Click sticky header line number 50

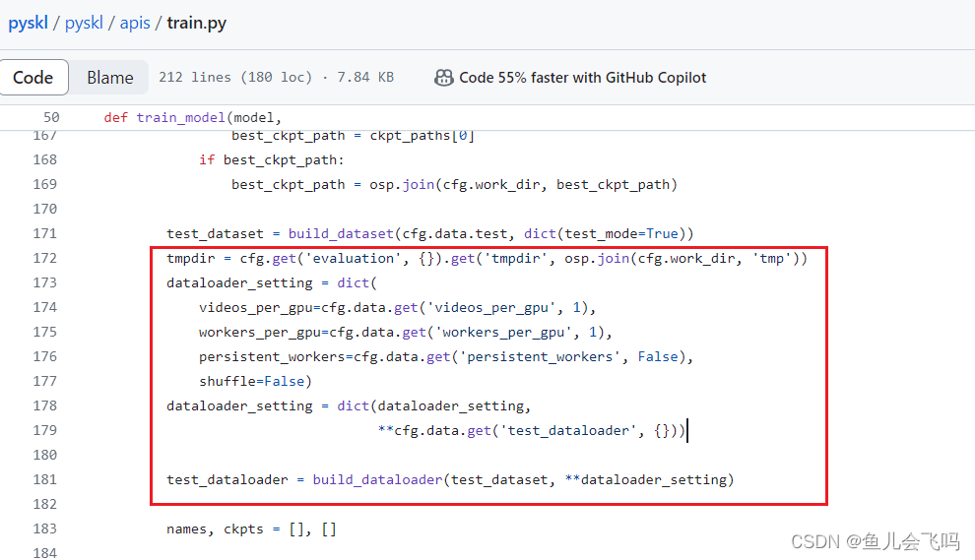coord(51,117)
